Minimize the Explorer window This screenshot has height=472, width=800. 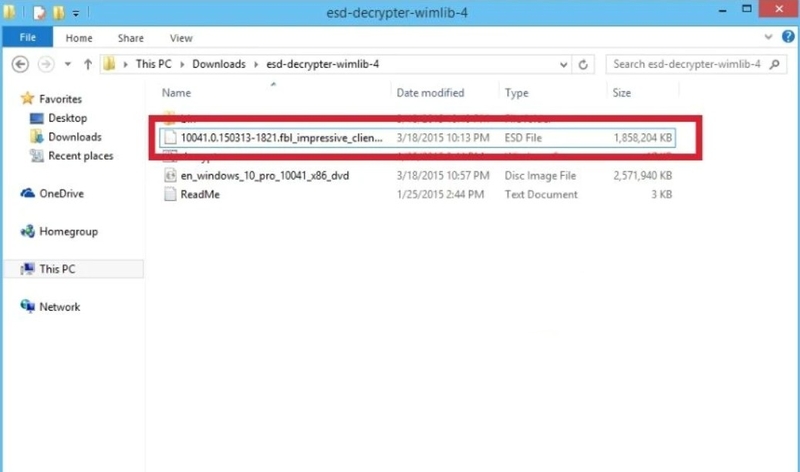(722, 10)
